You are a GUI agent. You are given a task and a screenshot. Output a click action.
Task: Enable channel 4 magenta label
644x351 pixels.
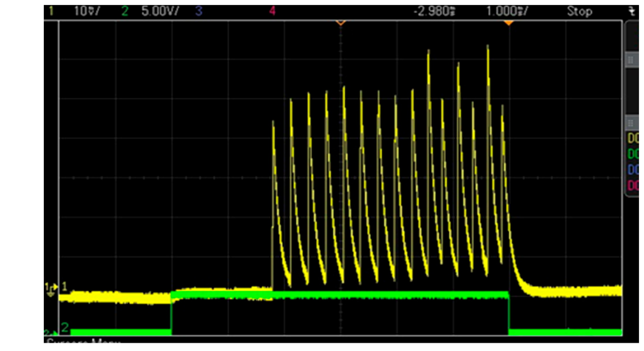272,11
